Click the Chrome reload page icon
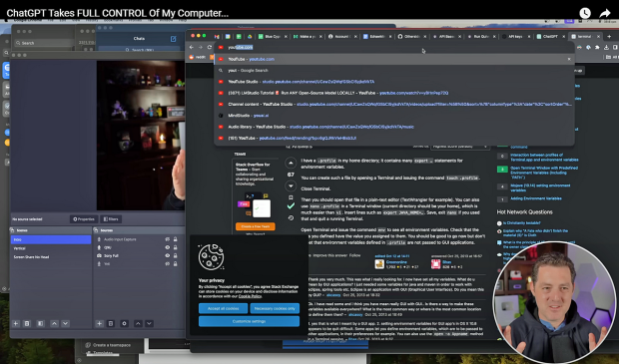 pyautogui.click(x=210, y=47)
